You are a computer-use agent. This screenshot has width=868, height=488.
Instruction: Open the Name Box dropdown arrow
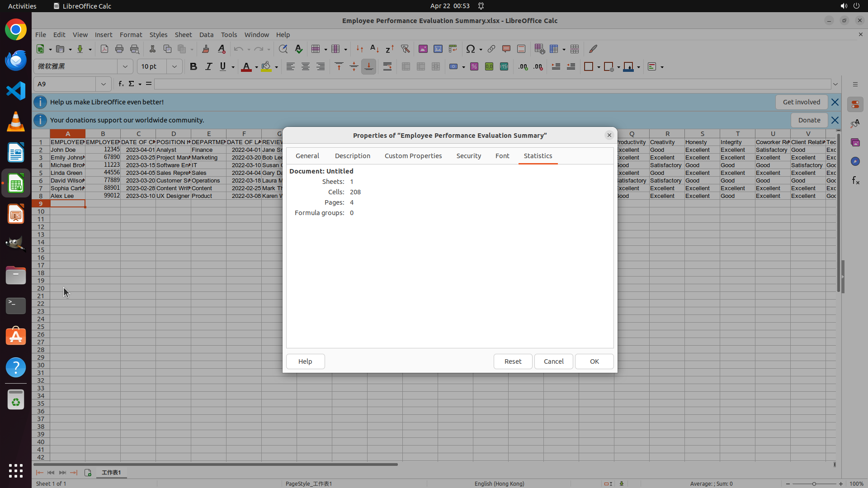104,84
